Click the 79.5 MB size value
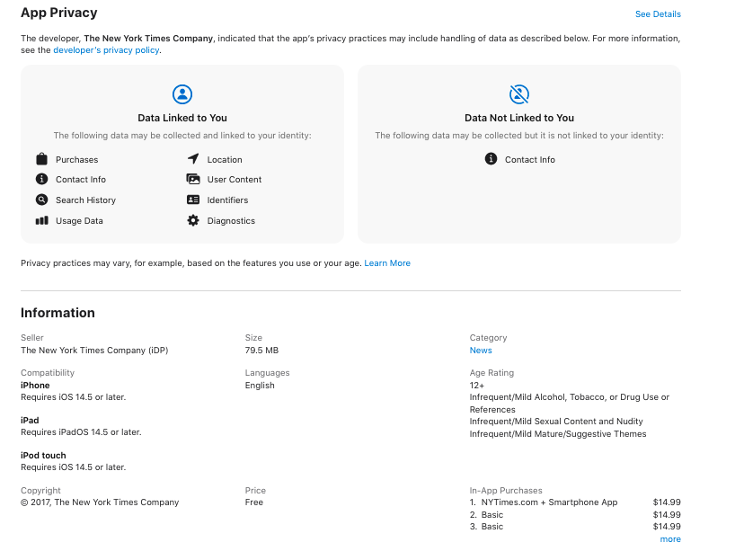 pos(261,351)
